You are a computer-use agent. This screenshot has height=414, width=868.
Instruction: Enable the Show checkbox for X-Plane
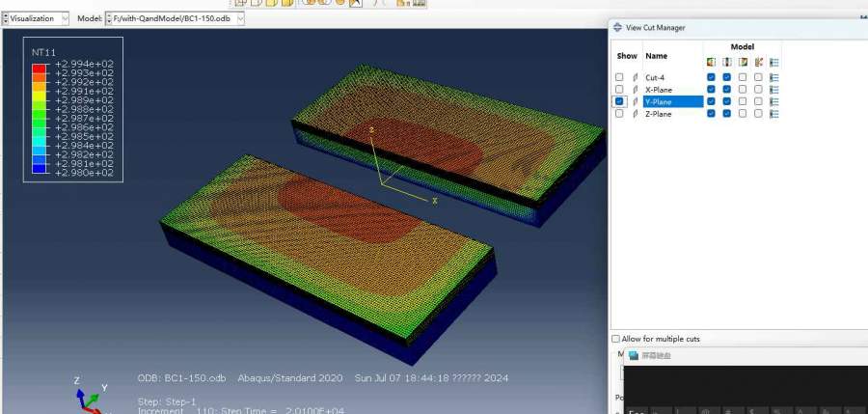pos(619,90)
